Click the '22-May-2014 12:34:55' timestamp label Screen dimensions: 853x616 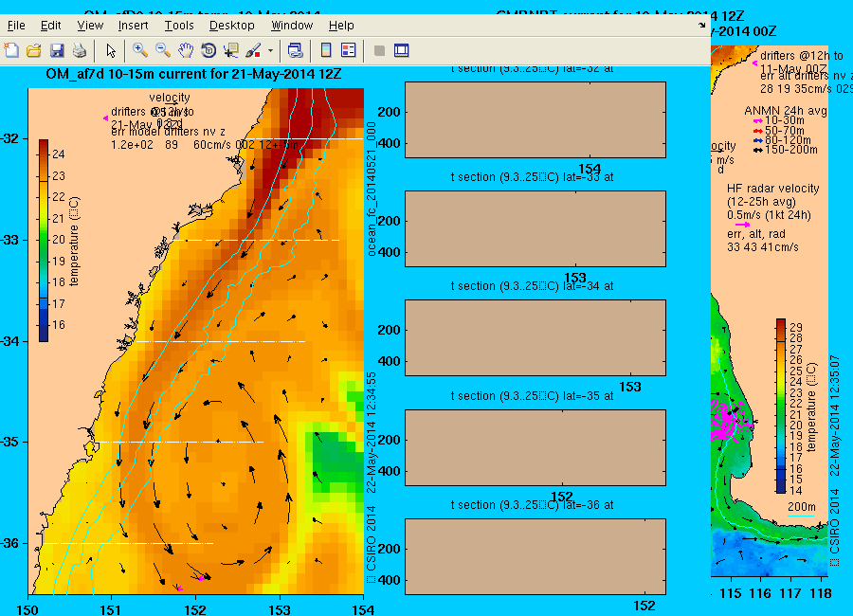(372, 432)
